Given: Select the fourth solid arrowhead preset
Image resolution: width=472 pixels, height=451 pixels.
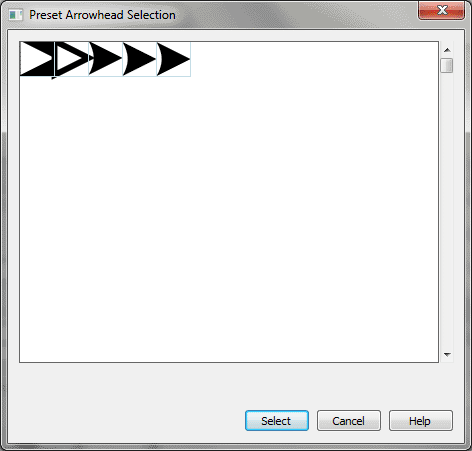Looking at the screenshot, I should [139, 59].
